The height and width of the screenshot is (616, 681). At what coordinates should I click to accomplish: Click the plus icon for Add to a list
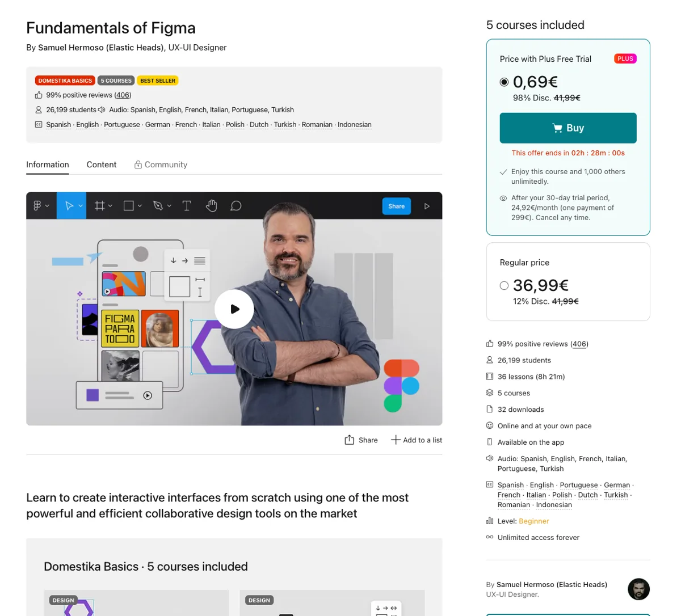(x=396, y=440)
